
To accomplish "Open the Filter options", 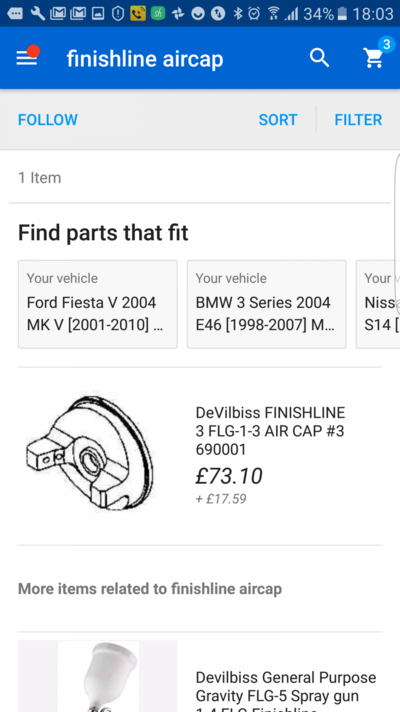I will pos(358,120).
